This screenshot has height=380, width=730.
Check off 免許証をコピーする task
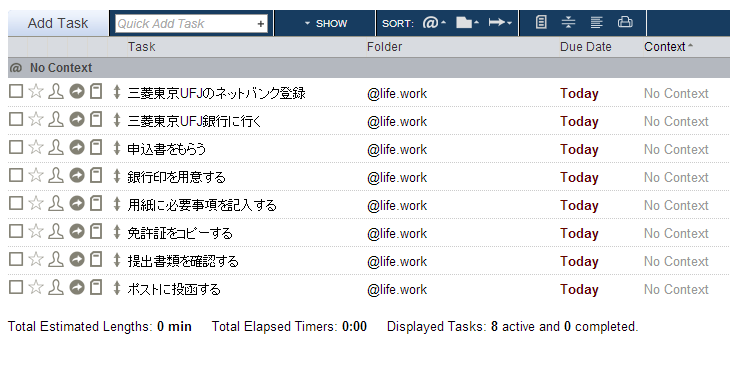(16, 231)
